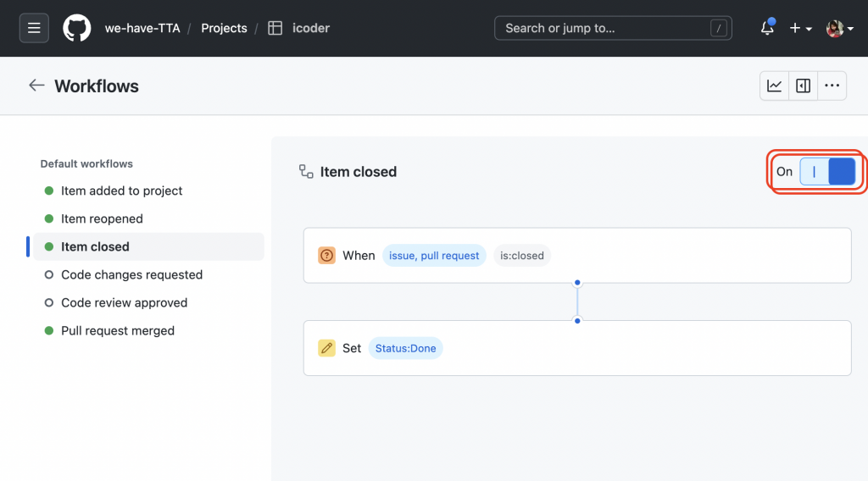This screenshot has height=481, width=868.
Task: Click the question icon beside When
Action: [326, 255]
